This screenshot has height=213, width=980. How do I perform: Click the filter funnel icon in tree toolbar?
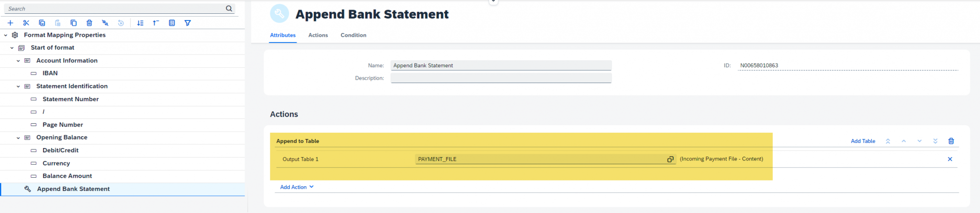(x=188, y=23)
